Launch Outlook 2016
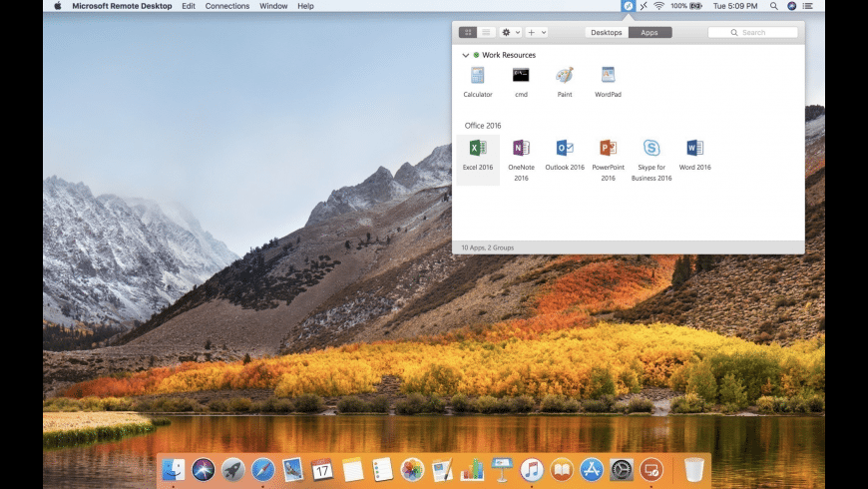Viewport: 868px width, 489px height. click(565, 149)
